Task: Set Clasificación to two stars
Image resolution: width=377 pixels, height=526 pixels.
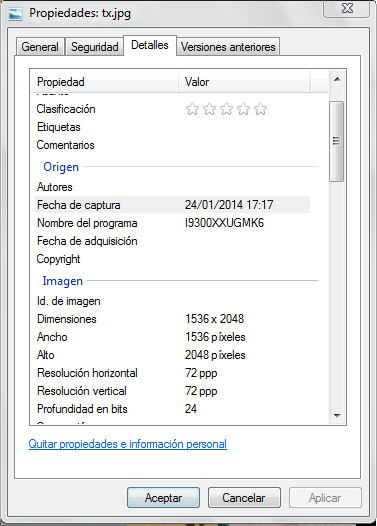Action: tap(209, 109)
